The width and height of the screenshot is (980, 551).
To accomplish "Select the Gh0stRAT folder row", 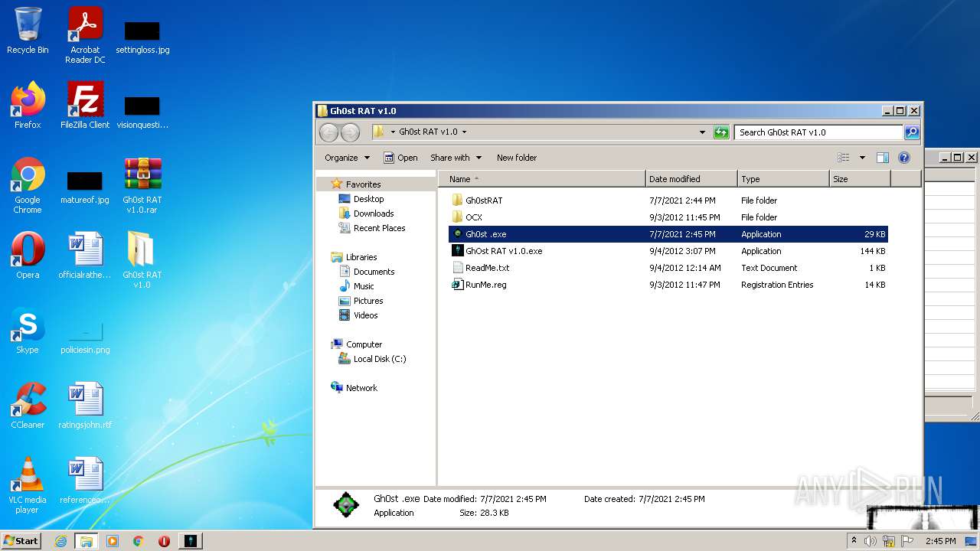I will (x=668, y=201).
